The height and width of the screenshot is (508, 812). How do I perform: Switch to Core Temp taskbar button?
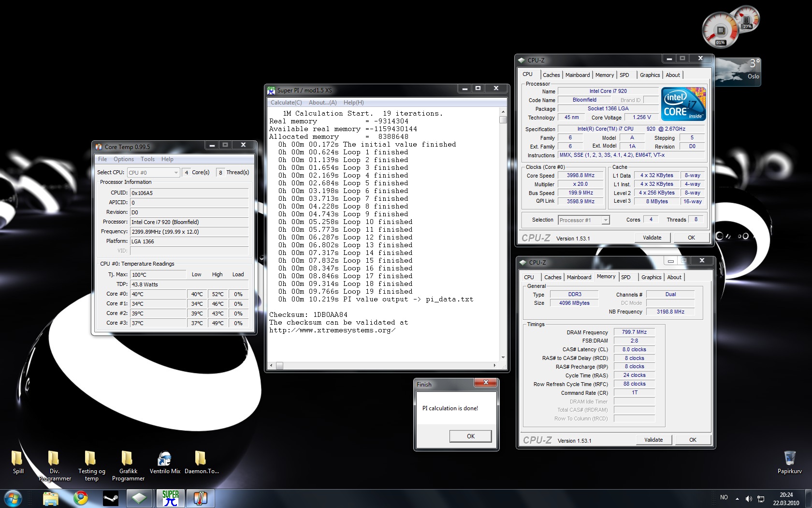(x=200, y=498)
